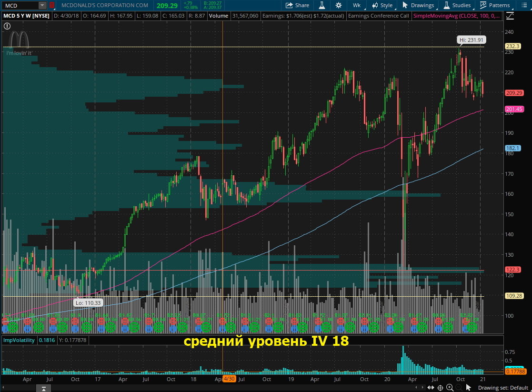Click the small right arrow beside the expand icon
Image resolution: width=532 pixels, height=392 pixels.
[x=422, y=387]
